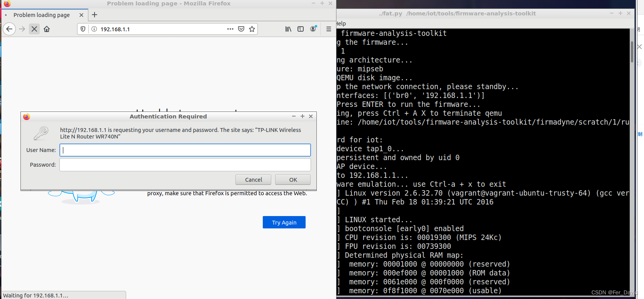Cancel the authentication dialog
The image size is (644, 299).
coord(253,180)
